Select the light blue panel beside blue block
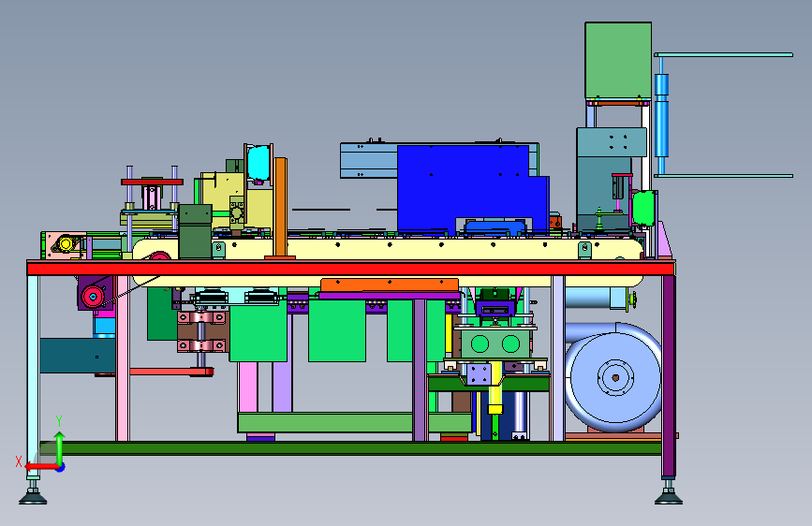This screenshot has width=812, height=526. click(369, 160)
